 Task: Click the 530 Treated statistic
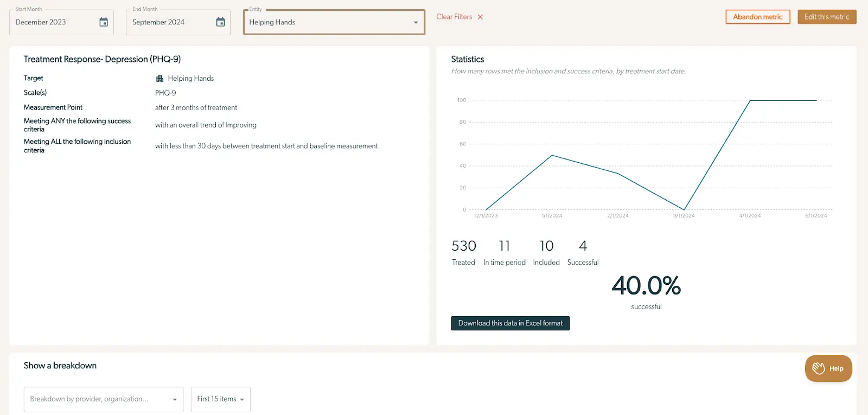[464, 252]
